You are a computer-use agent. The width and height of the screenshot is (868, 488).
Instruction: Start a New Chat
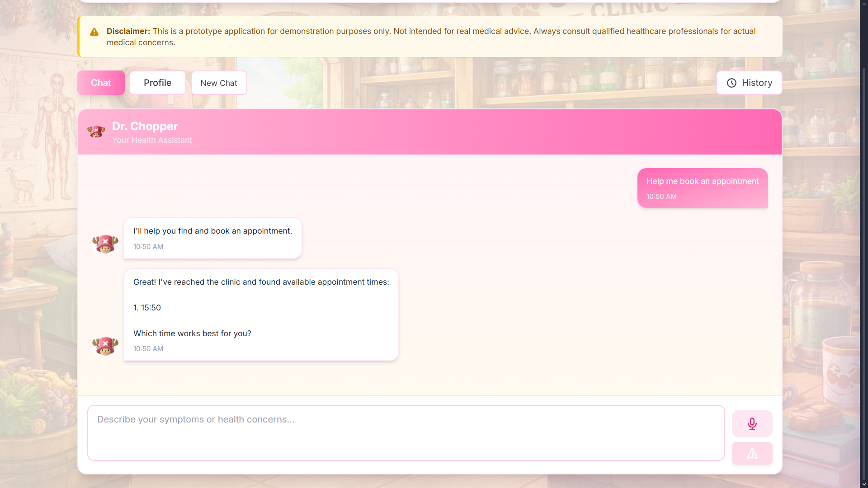(x=219, y=83)
